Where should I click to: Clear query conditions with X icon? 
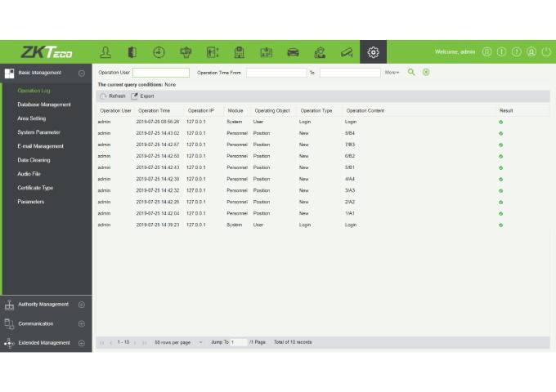click(x=426, y=73)
